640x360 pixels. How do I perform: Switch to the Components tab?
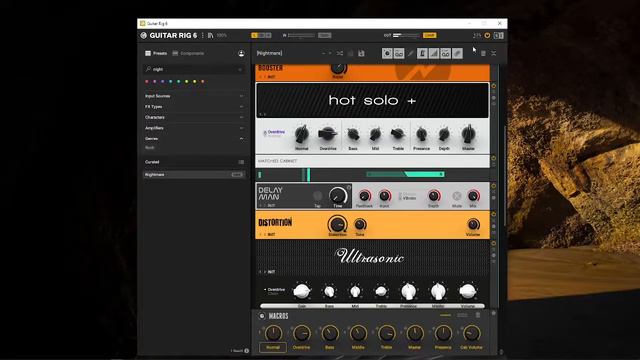click(188, 53)
